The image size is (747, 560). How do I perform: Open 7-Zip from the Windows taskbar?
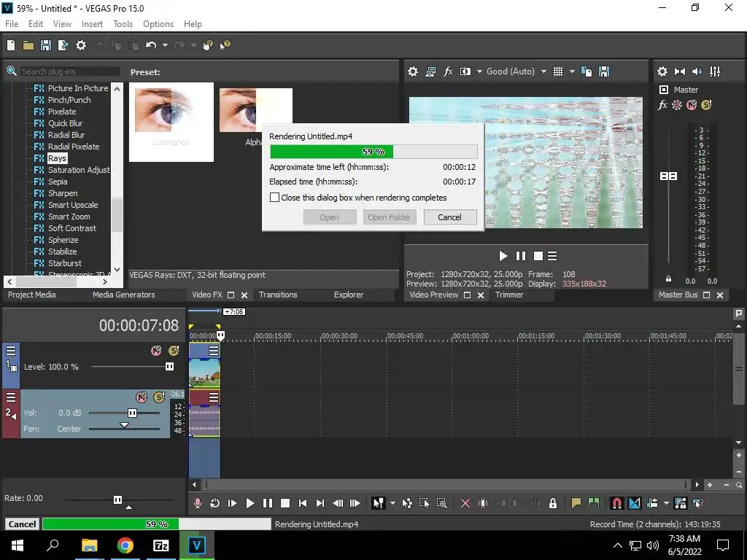(x=160, y=545)
